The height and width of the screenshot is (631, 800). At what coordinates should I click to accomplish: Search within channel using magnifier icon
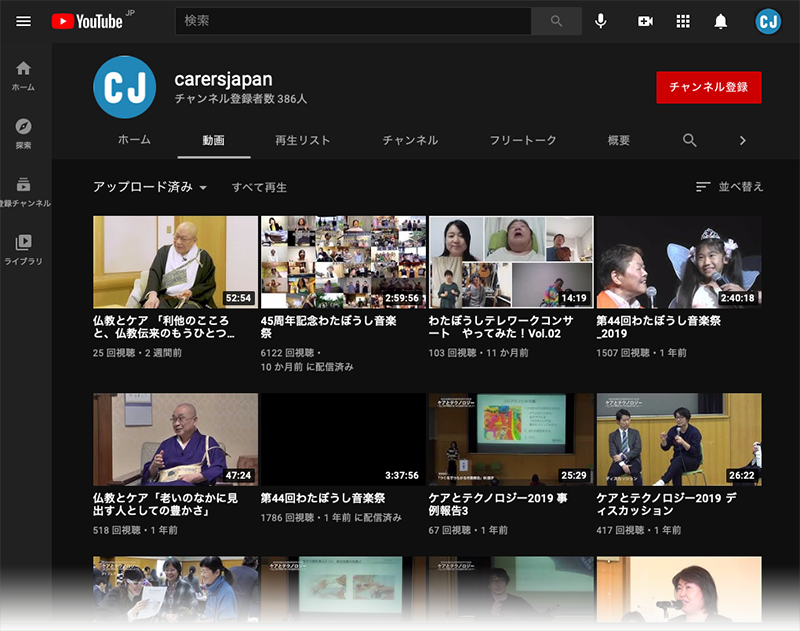click(690, 140)
